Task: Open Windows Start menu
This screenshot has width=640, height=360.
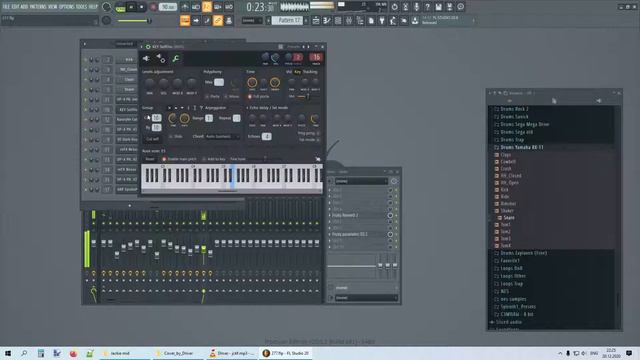Action: [x=8, y=353]
